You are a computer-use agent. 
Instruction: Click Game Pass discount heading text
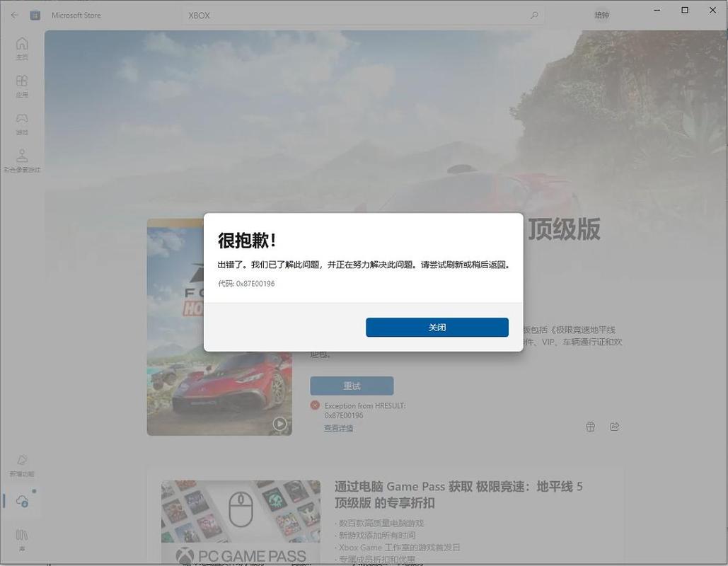pos(458,495)
